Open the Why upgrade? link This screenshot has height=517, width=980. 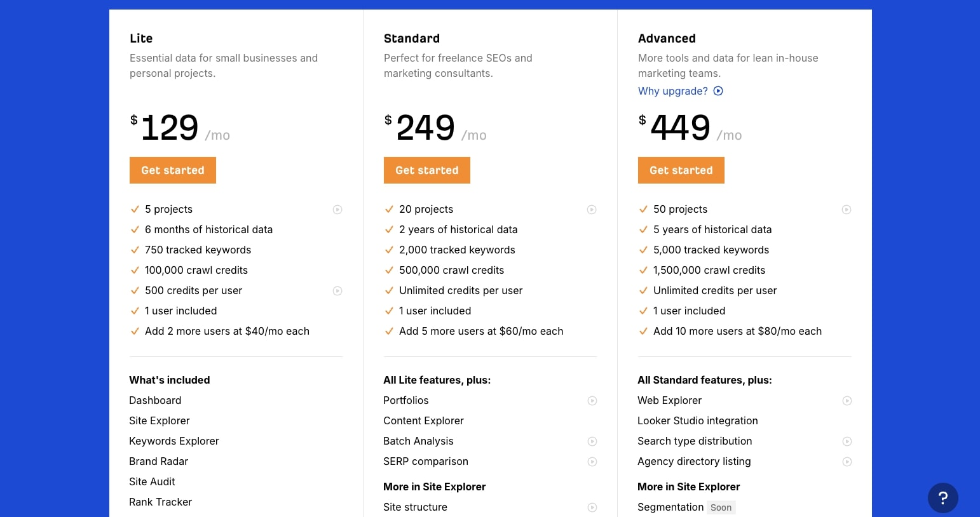pyautogui.click(x=672, y=91)
